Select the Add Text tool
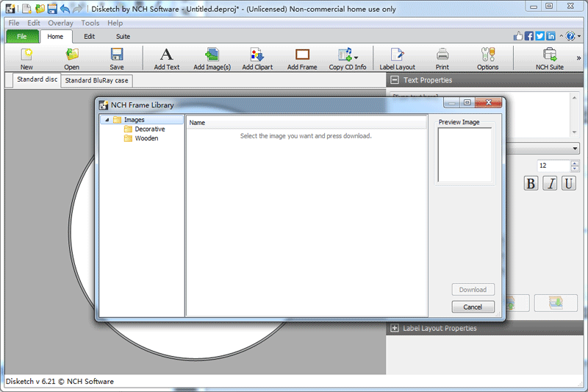Screen dimensions: 588x392 point(167,59)
